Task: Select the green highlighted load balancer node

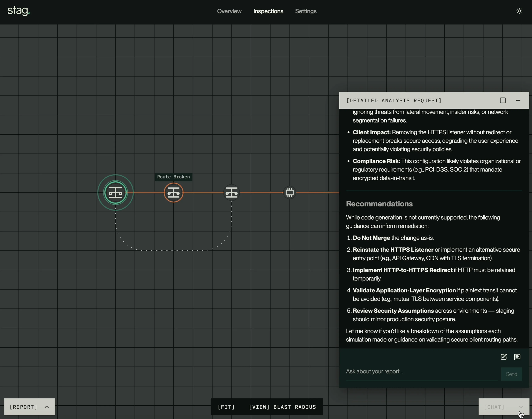Action: pos(115,193)
